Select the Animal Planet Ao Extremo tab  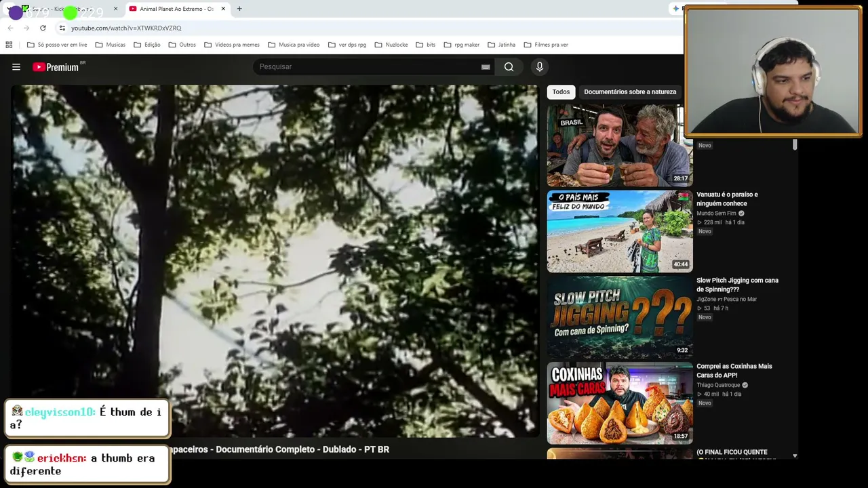point(176,9)
